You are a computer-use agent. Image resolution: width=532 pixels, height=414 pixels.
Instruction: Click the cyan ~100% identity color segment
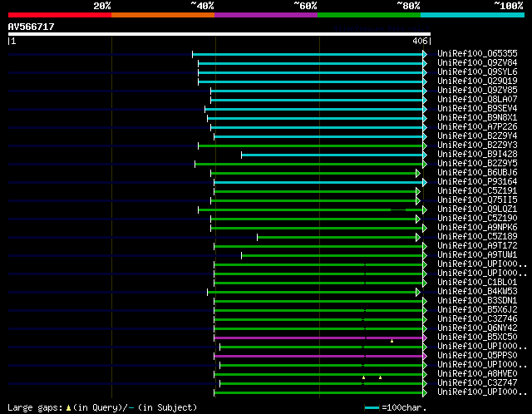tap(472, 15)
